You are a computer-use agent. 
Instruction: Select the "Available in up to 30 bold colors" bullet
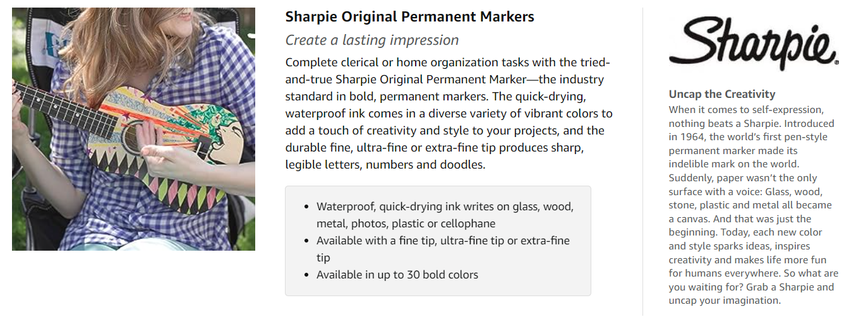(397, 275)
